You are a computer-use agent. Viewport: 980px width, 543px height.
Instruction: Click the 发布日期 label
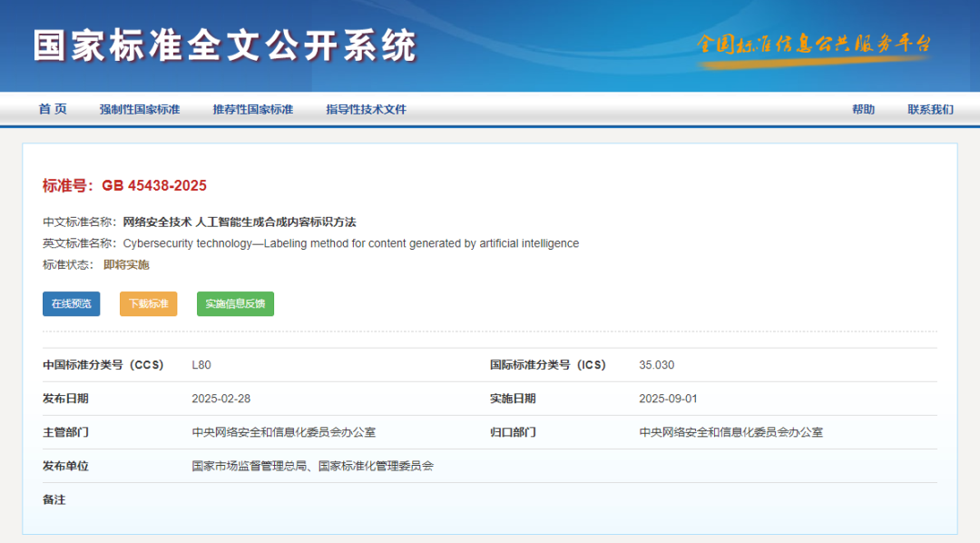coord(65,399)
